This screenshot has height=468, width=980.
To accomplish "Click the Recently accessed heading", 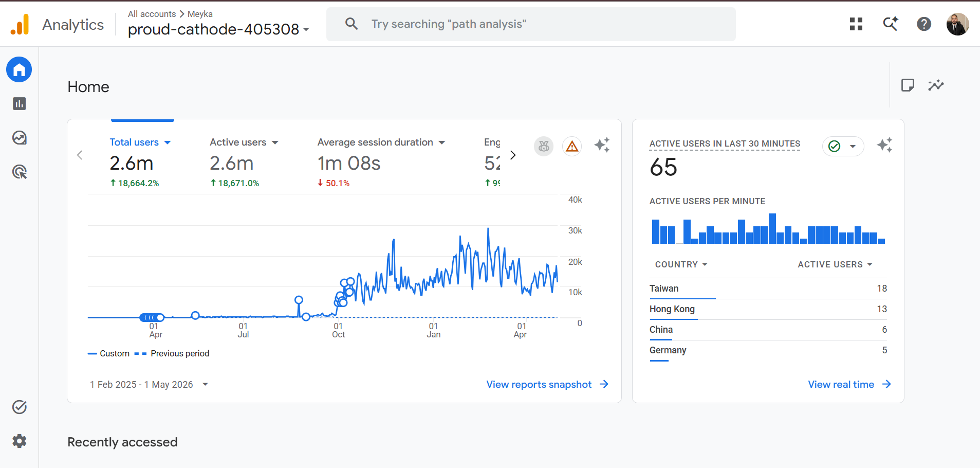I will (x=122, y=442).
